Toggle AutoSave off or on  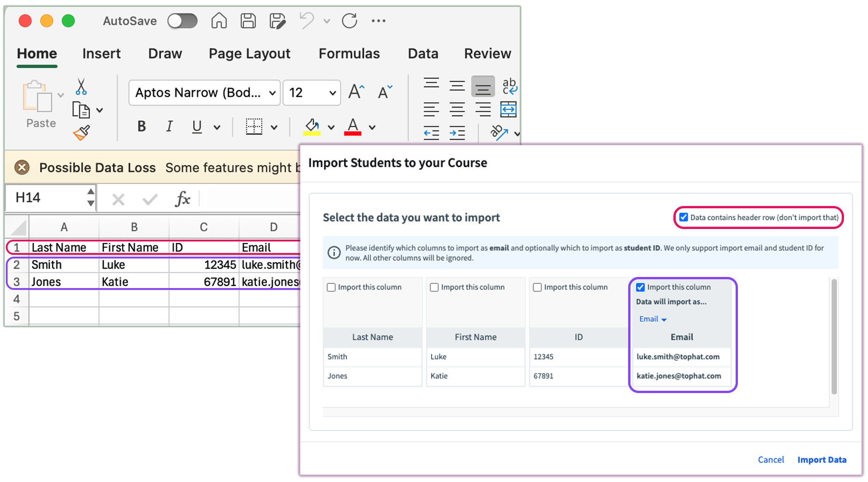(182, 21)
